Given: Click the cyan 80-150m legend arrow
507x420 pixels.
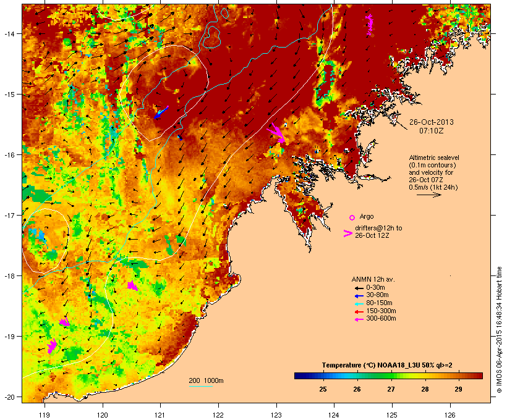Looking at the screenshot, I should point(359,303).
